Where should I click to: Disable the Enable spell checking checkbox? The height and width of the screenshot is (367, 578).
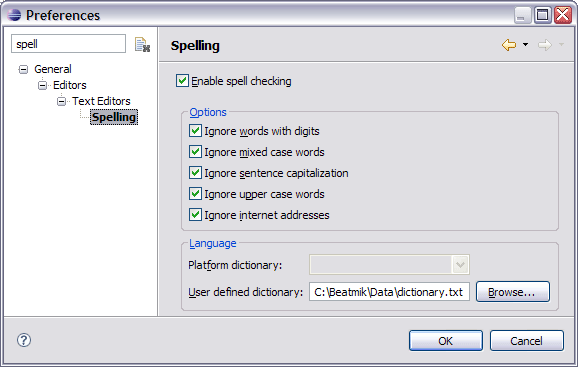(182, 81)
